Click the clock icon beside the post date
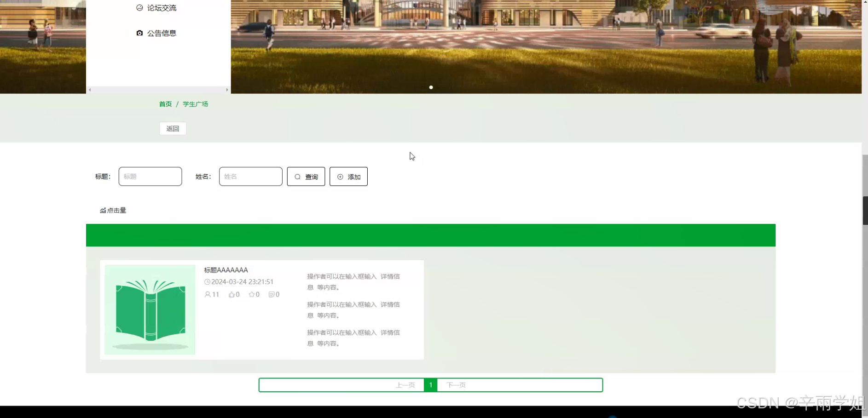 tap(208, 281)
